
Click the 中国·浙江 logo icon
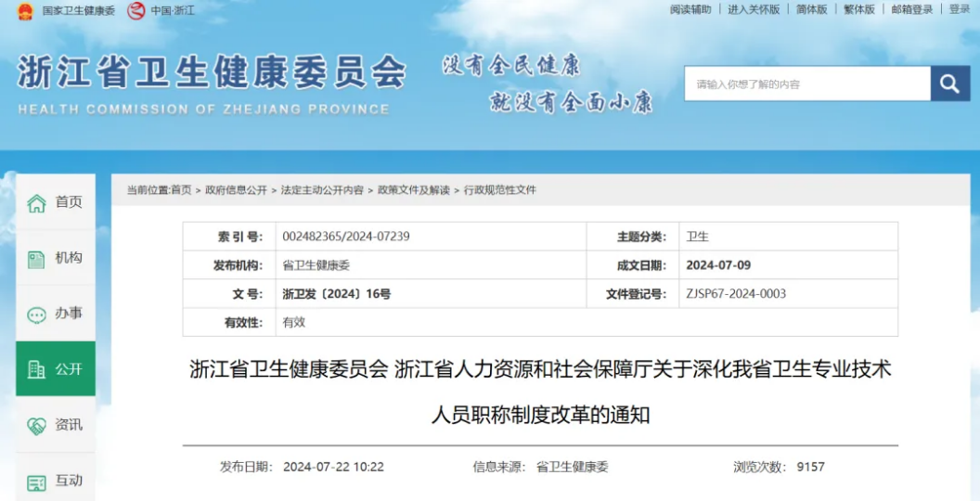pyautogui.click(x=136, y=11)
